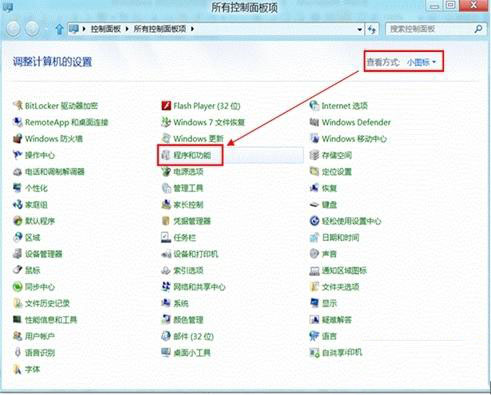Open the 用户帐户 link

[x=40, y=336]
